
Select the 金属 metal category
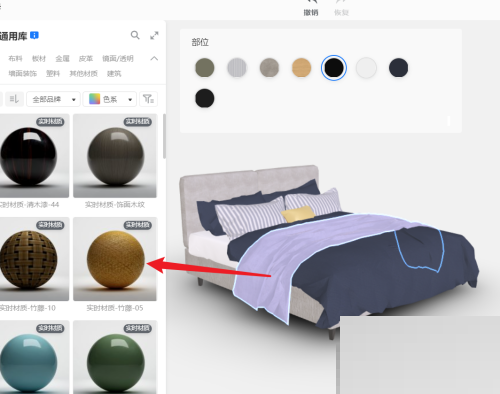point(62,59)
